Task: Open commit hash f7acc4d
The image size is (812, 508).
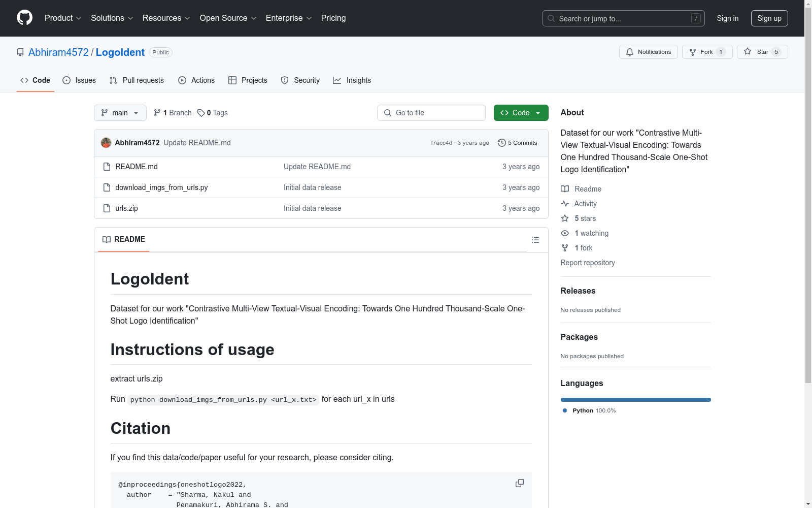Action: click(x=442, y=143)
